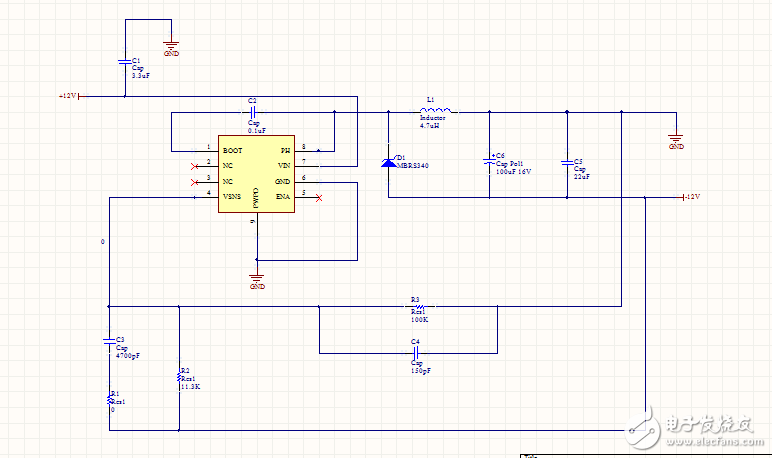Click the 3.3uF value text of C1

pos(141,76)
